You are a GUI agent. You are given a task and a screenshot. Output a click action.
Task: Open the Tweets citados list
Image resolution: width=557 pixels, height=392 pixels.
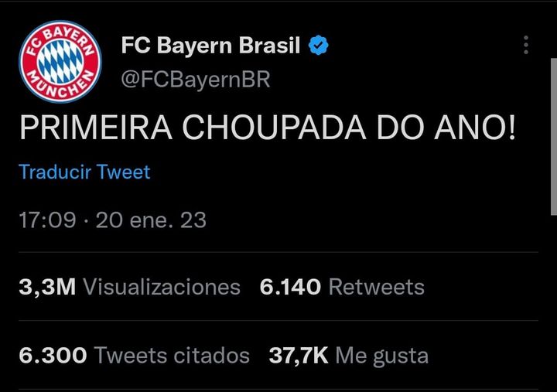coord(172,355)
